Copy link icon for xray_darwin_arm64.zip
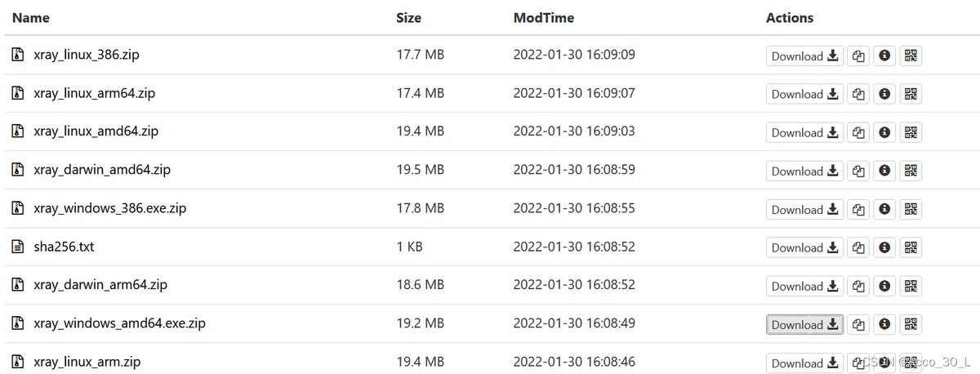This screenshot has width=980, height=374. (858, 286)
